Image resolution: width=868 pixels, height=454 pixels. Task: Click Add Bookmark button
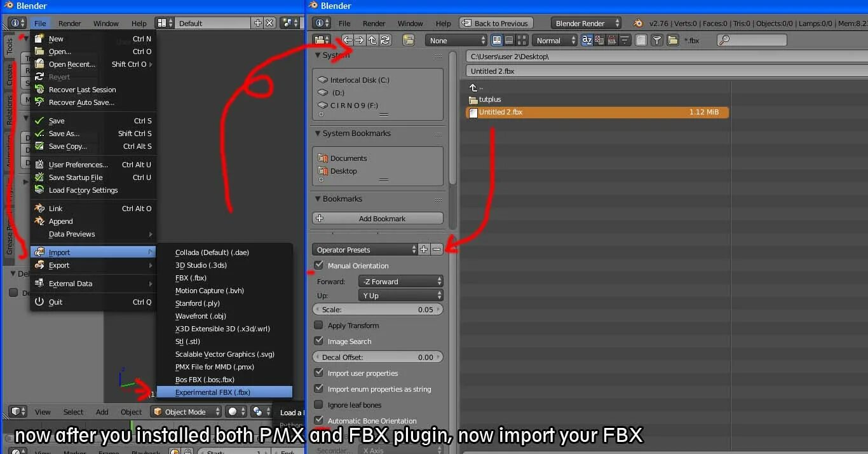pos(377,218)
